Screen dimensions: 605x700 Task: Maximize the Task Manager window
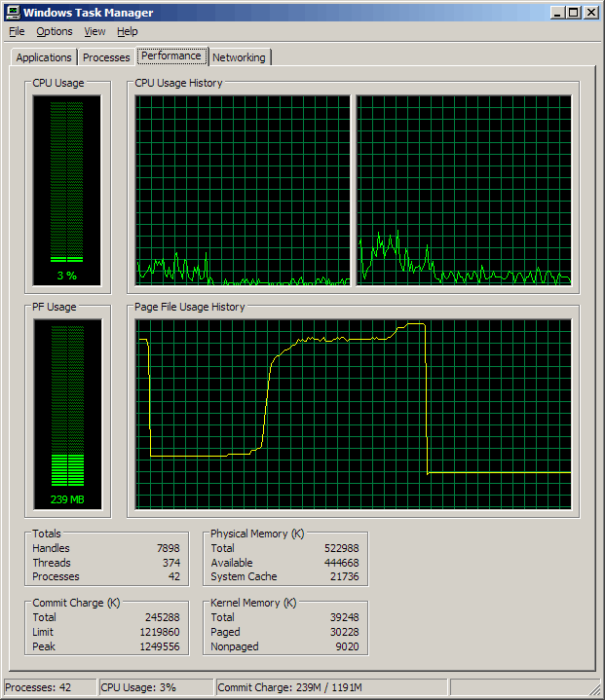coord(574,13)
